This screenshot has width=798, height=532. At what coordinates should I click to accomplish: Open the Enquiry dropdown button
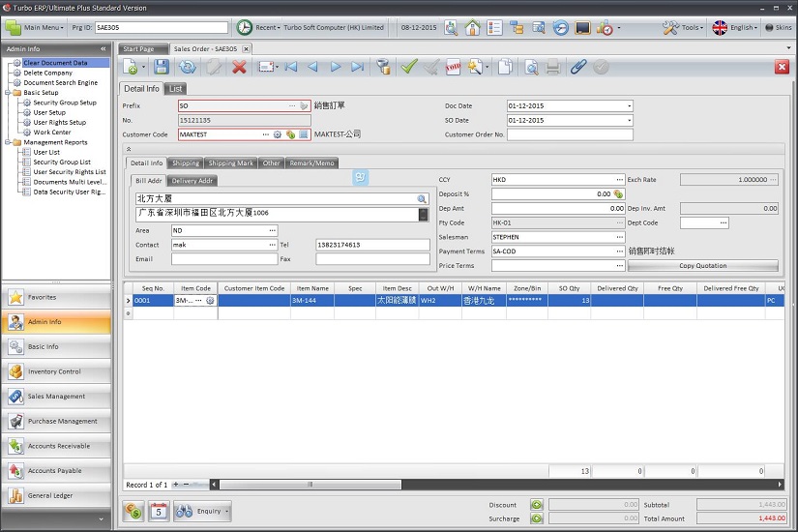pyautogui.click(x=202, y=511)
